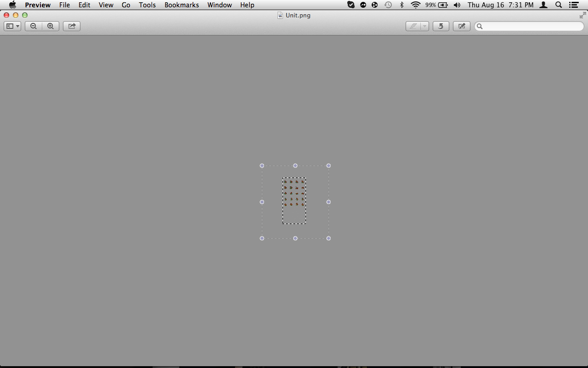Open the Preview application menu

(38, 5)
